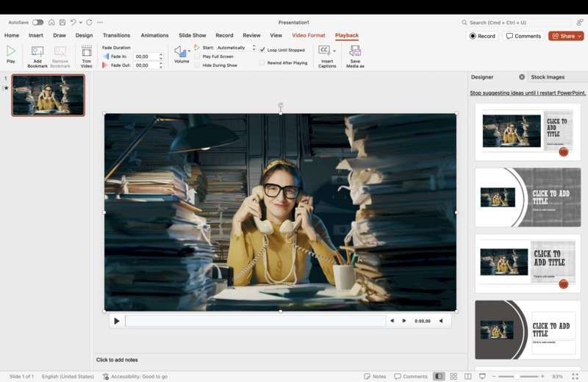Switch to the Transitions tab
Screen dimensions: 588x382
click(117, 35)
